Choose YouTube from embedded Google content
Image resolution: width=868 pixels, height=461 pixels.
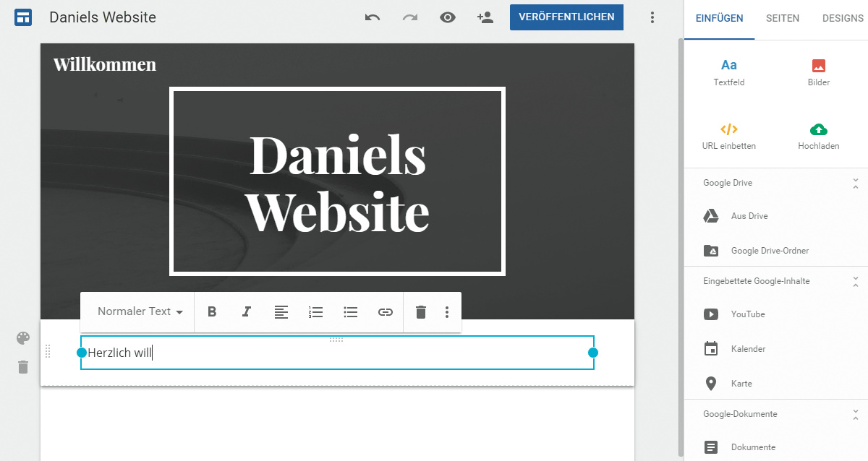click(x=747, y=314)
